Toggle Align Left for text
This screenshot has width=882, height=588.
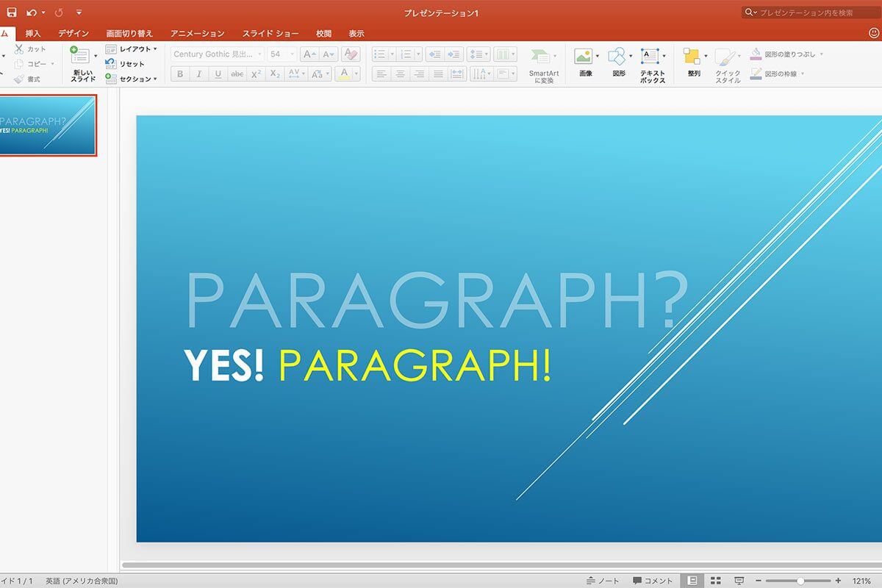[381, 74]
